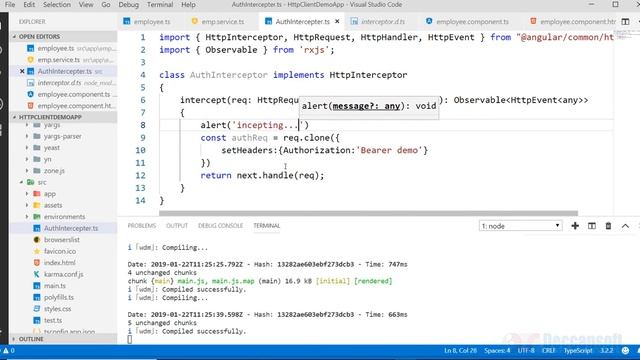
Task: Click the horizontal scrollbar of the editor
Action: click(369, 213)
